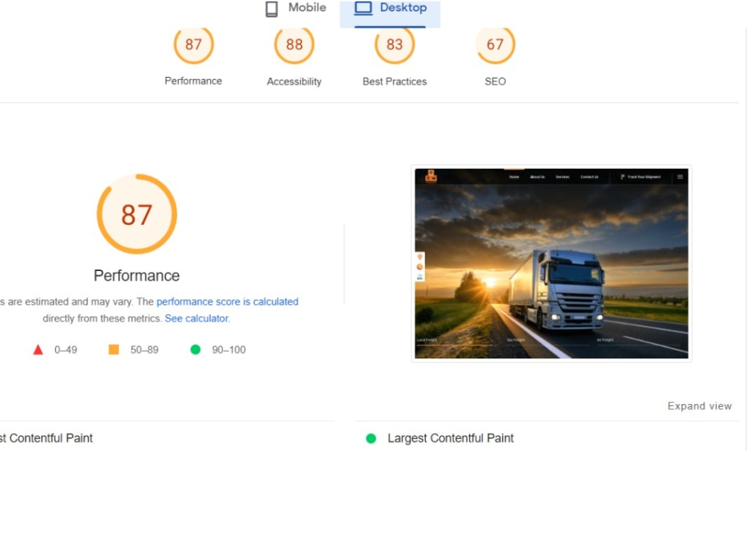The height and width of the screenshot is (560, 747).
Task: Click the Best Practices score gauge showing 83
Action: (x=394, y=45)
